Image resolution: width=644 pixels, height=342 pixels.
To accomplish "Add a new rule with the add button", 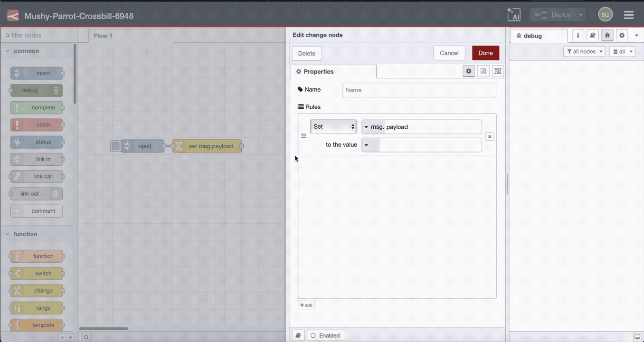I will click(306, 304).
